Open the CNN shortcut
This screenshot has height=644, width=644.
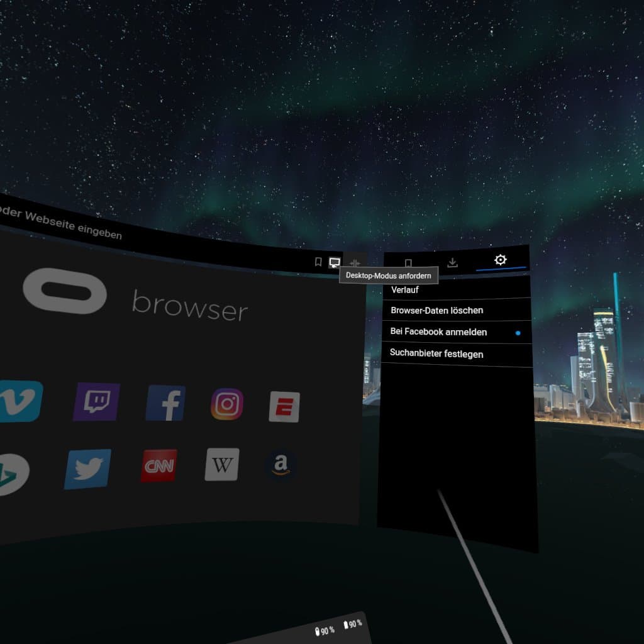point(158,466)
